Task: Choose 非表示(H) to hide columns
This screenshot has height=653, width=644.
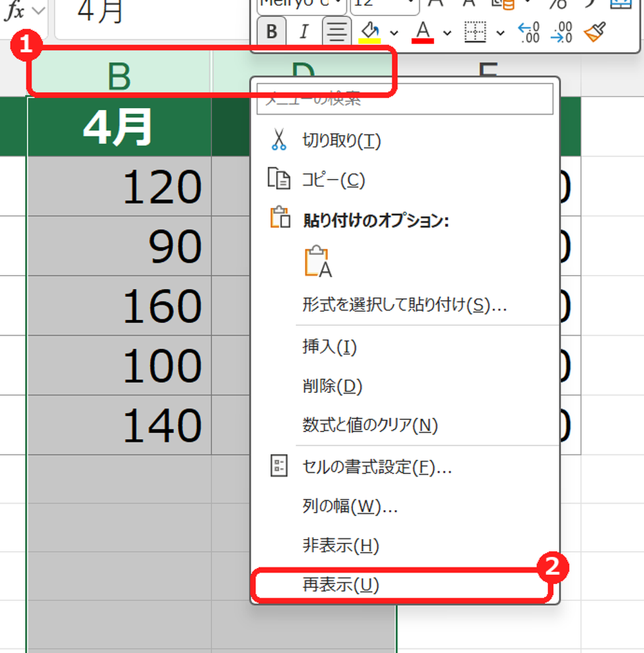Action: coord(405,545)
